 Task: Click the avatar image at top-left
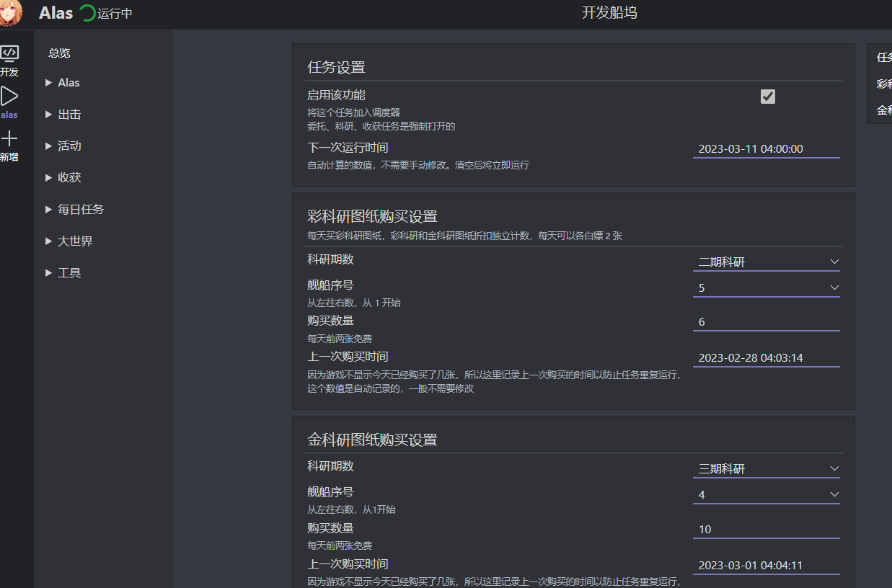12,12
